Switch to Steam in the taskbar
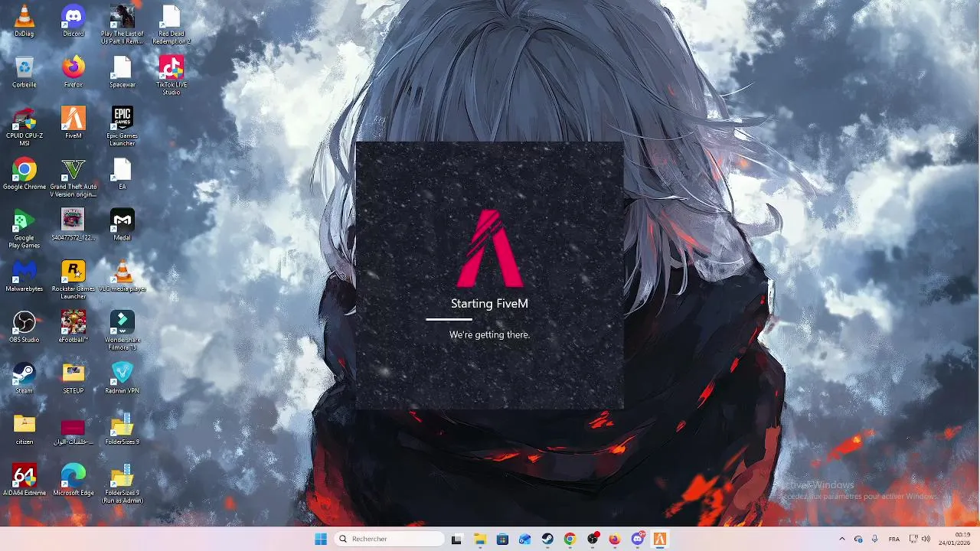 pos(547,539)
